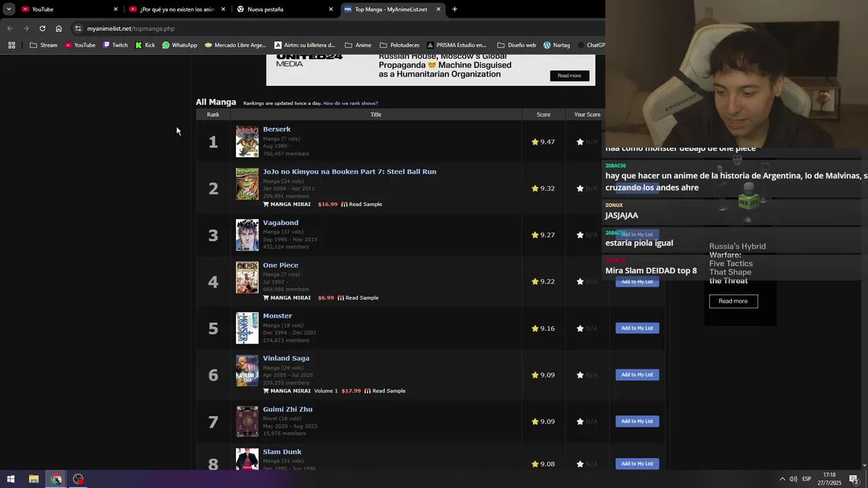
Task: Click the Vinland Saga cover thumbnail
Action: (x=247, y=371)
